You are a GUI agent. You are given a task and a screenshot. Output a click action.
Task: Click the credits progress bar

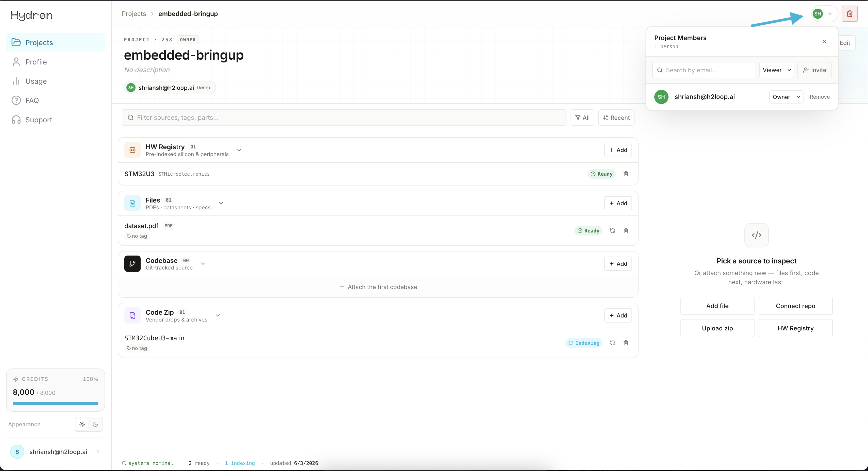point(56,403)
